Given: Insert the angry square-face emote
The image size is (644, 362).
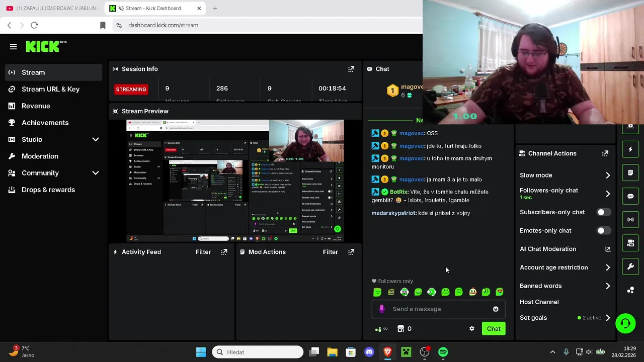Looking at the screenshot, I should (391, 292).
